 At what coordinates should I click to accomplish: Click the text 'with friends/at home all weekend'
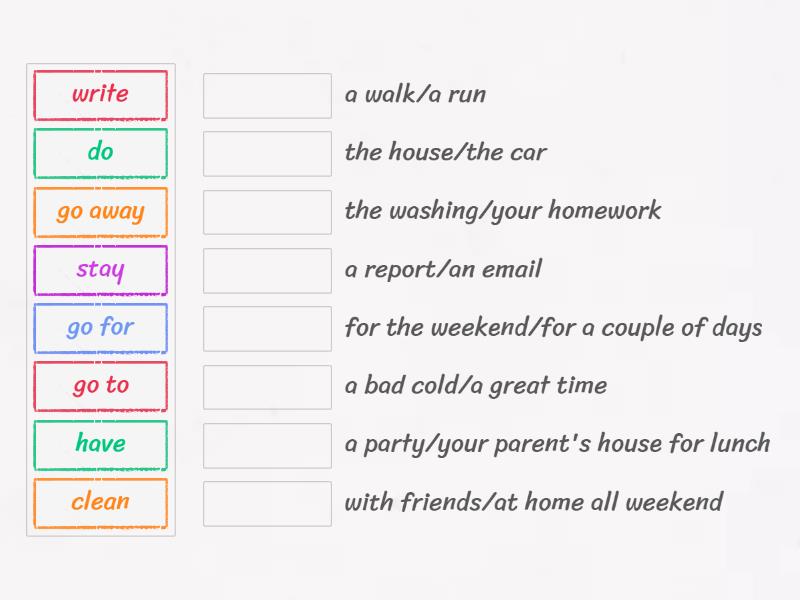(x=533, y=503)
